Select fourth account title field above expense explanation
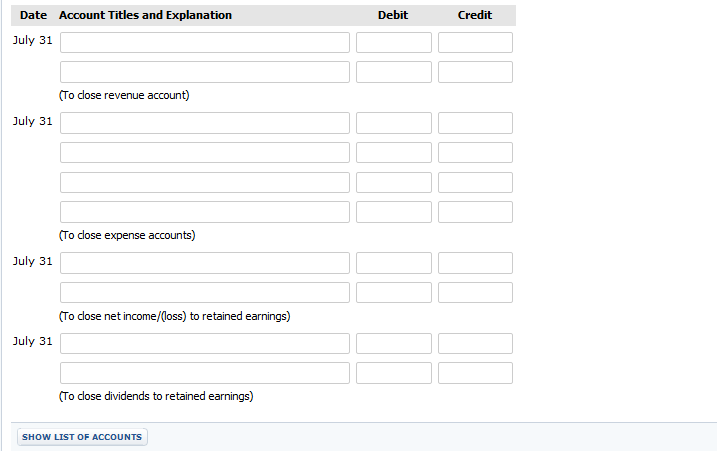717x451 pixels. (205, 212)
